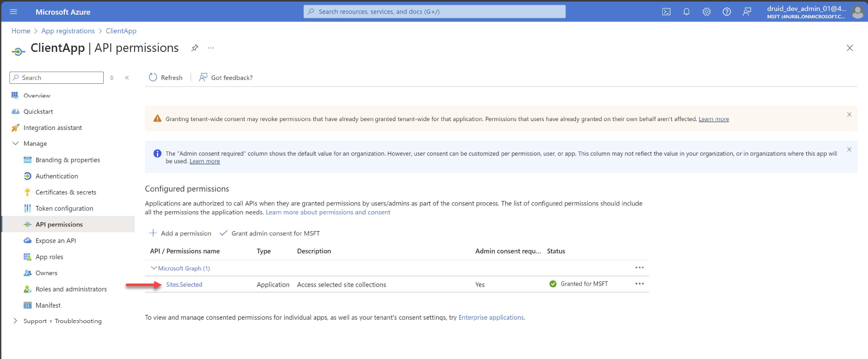Click the Application type cell

(273, 285)
